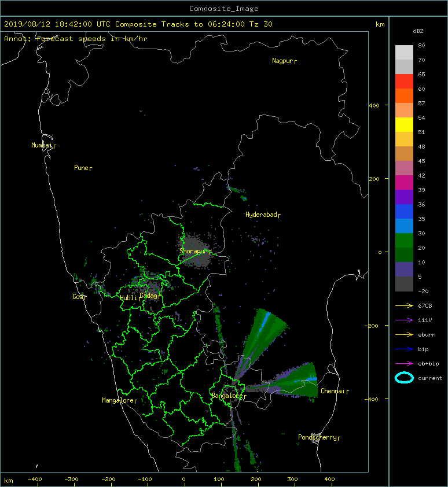
Task: Click the red 60 dBZ color swatch
Action: pos(404,82)
